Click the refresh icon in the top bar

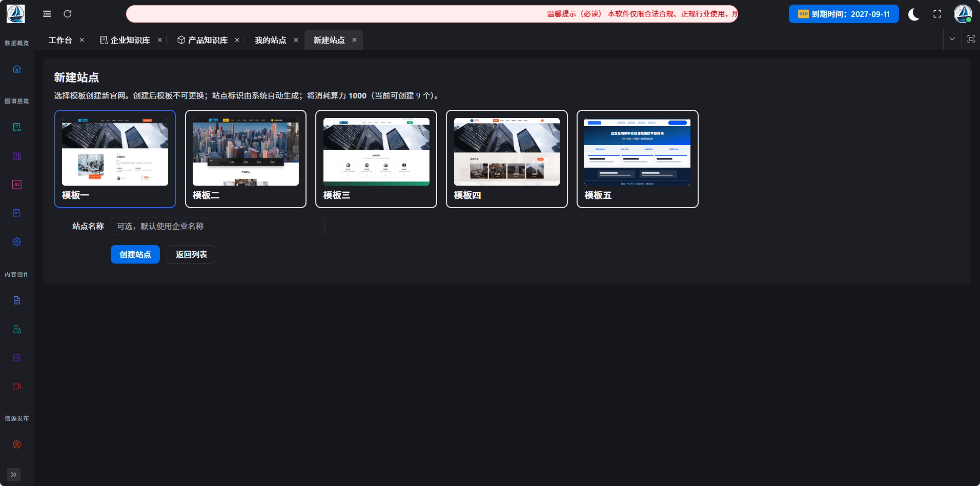67,14
